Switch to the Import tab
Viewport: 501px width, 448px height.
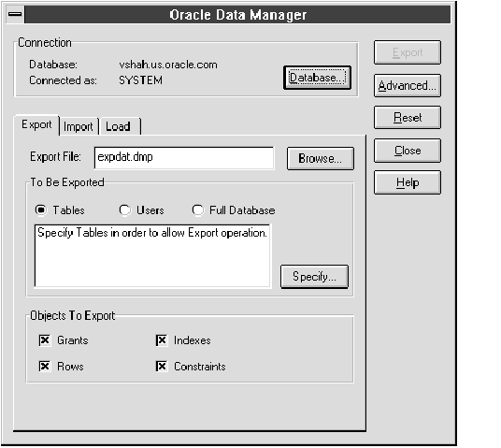click(79, 126)
